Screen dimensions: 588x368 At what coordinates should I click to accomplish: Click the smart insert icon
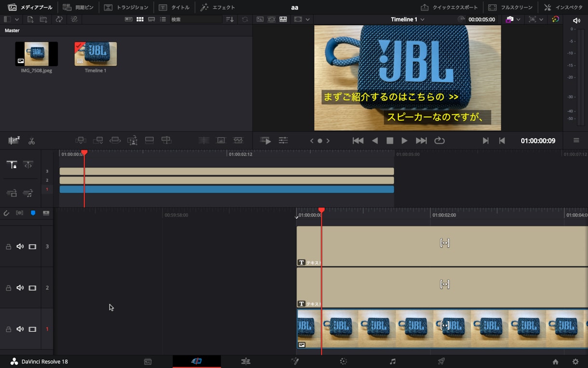click(x=81, y=140)
